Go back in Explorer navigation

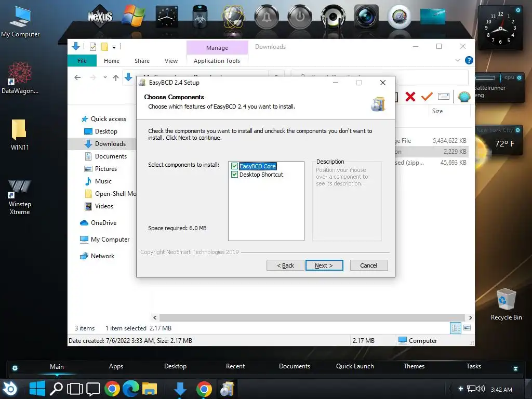[x=77, y=78]
